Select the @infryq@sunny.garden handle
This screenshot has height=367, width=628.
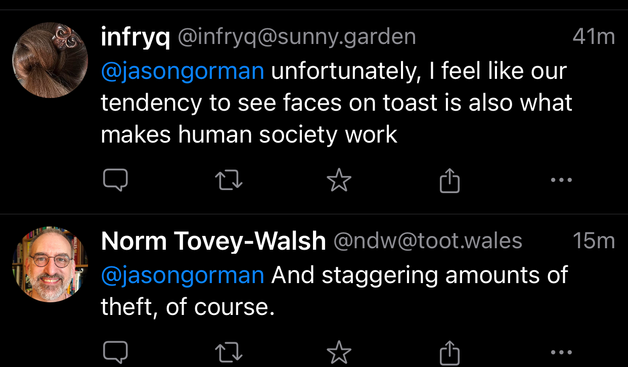point(297,38)
